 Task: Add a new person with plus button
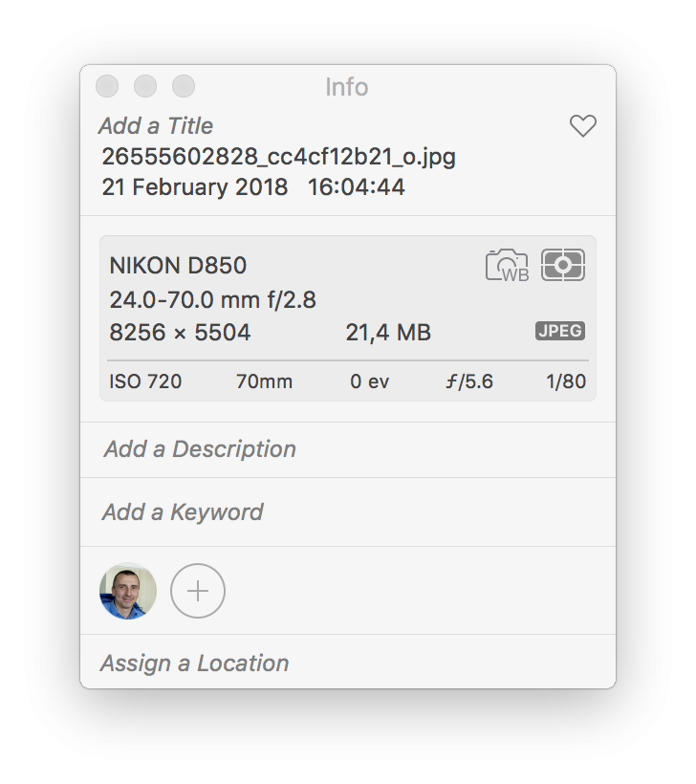tap(198, 591)
